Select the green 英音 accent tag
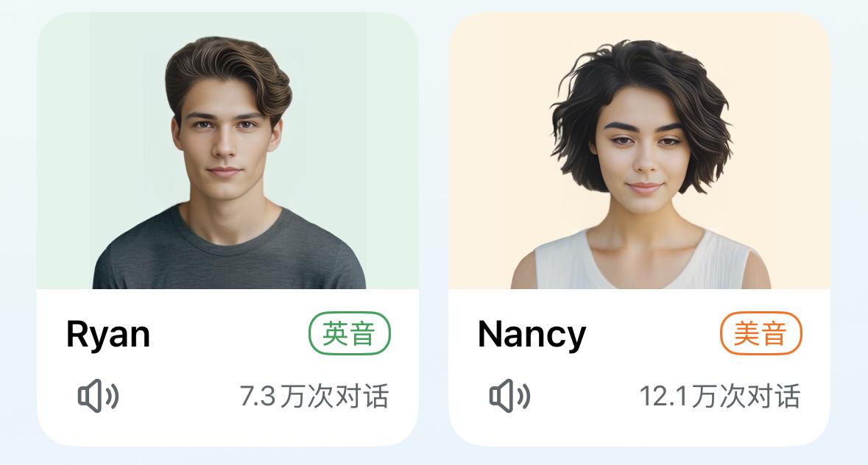 pos(349,333)
